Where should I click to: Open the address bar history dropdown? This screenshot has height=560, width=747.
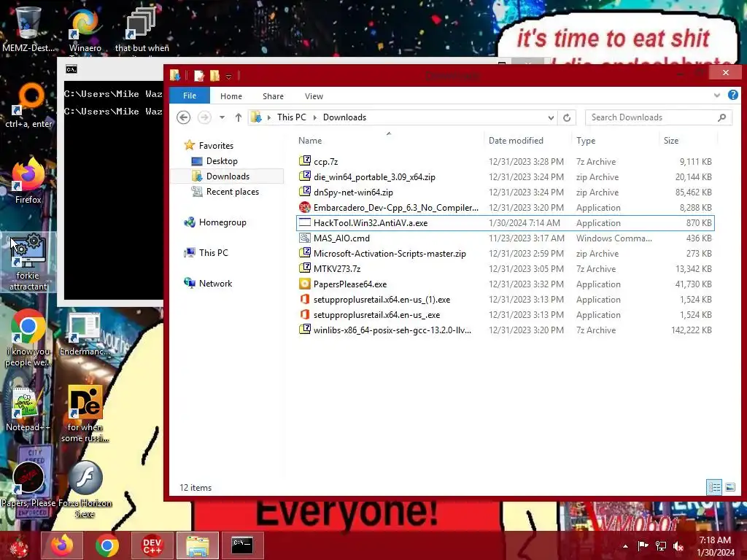pos(551,117)
